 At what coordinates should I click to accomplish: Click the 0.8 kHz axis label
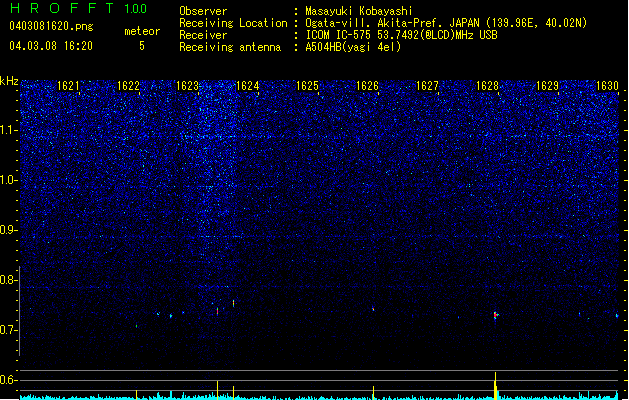(x=7, y=280)
